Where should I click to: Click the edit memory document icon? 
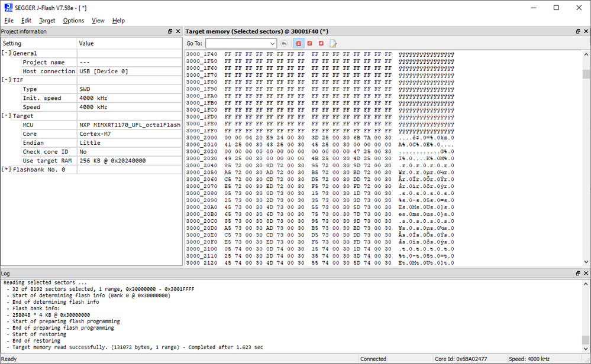(x=333, y=43)
